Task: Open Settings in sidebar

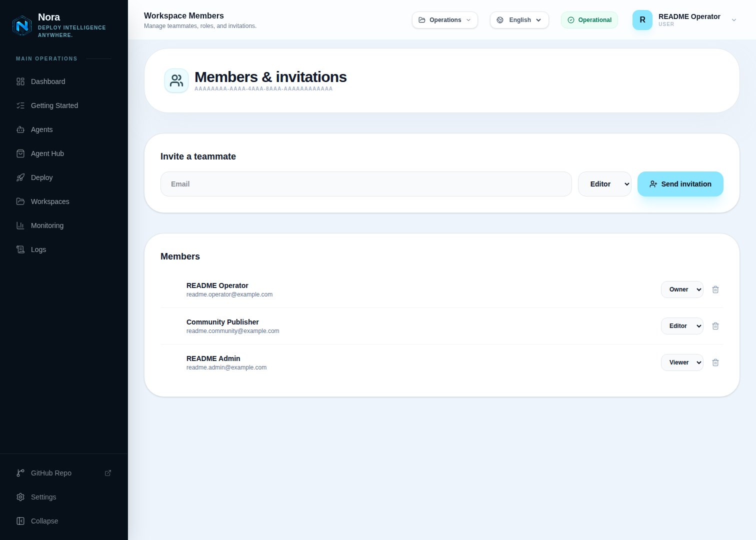Action: [x=64, y=497]
